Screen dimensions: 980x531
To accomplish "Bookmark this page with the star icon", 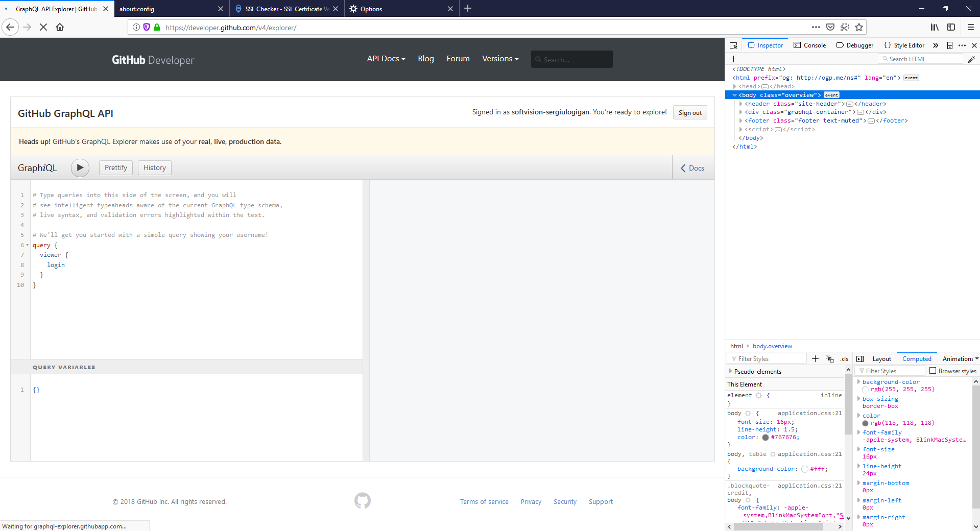I will pos(859,27).
